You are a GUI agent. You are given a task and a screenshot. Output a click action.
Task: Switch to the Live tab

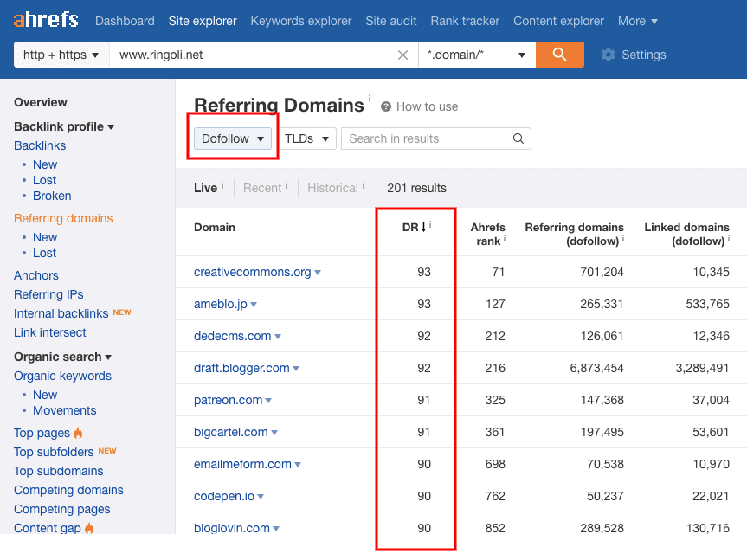point(205,188)
